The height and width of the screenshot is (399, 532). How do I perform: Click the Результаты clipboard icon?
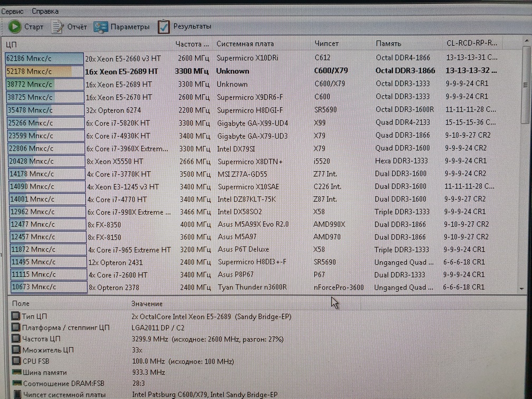[164, 27]
